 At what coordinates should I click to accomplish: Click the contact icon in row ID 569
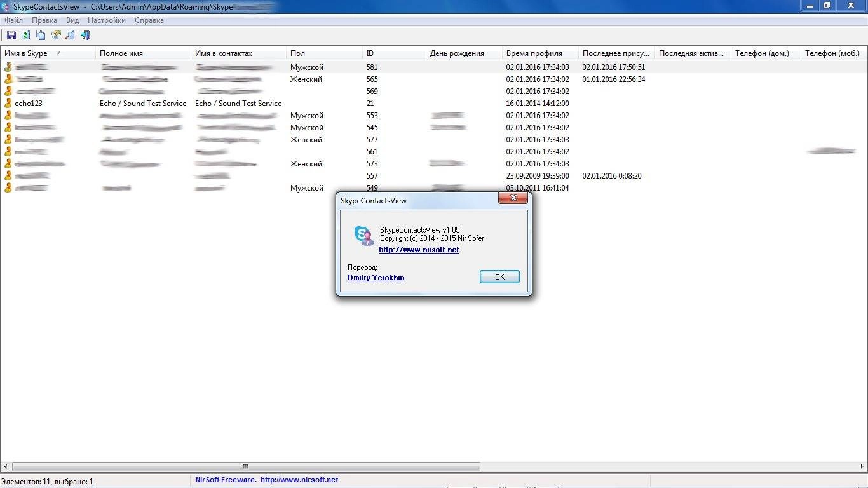8,91
